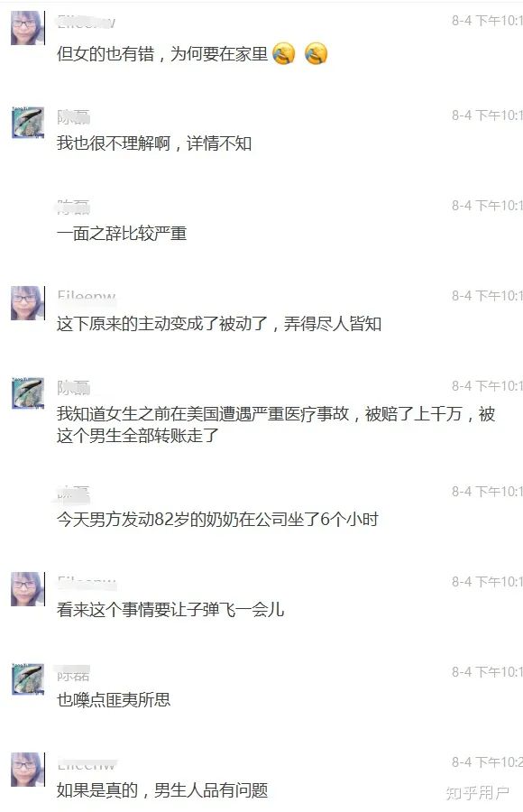Image resolution: width=523 pixels, height=812 pixels.
Task: Click avatar beside '如果是真的' message
Action: pos(28,770)
